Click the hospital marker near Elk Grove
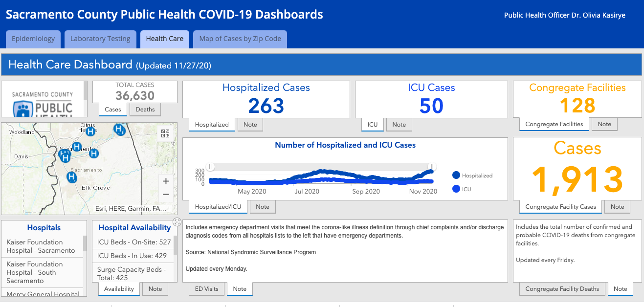This screenshot has height=307, width=644. coord(72,176)
